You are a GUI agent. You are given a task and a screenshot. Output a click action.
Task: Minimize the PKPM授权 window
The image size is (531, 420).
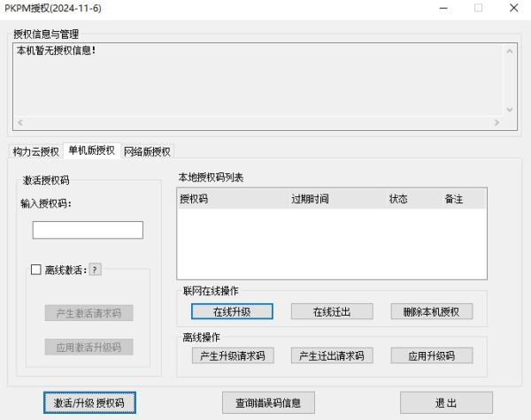coord(443,8)
